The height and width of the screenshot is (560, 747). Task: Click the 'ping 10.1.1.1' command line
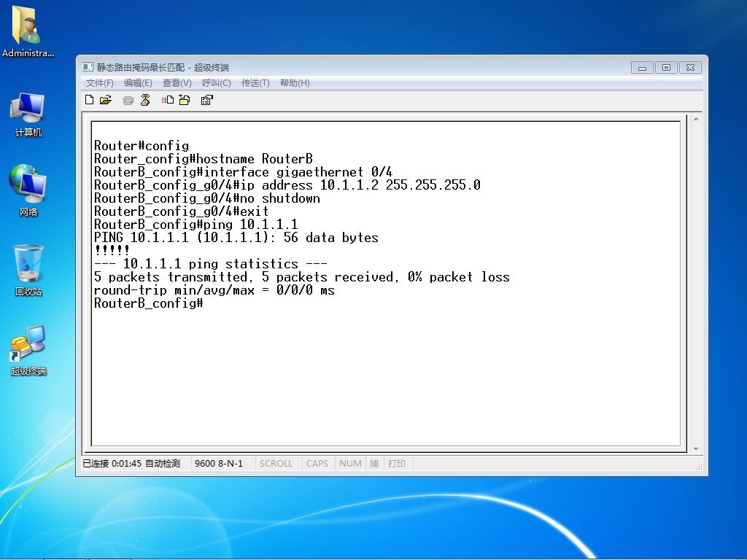coord(196,225)
